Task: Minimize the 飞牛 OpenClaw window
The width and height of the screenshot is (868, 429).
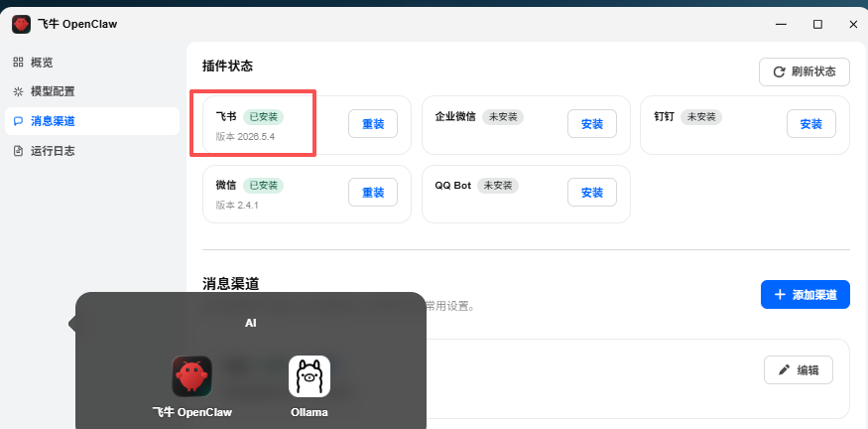Action: coord(781,25)
